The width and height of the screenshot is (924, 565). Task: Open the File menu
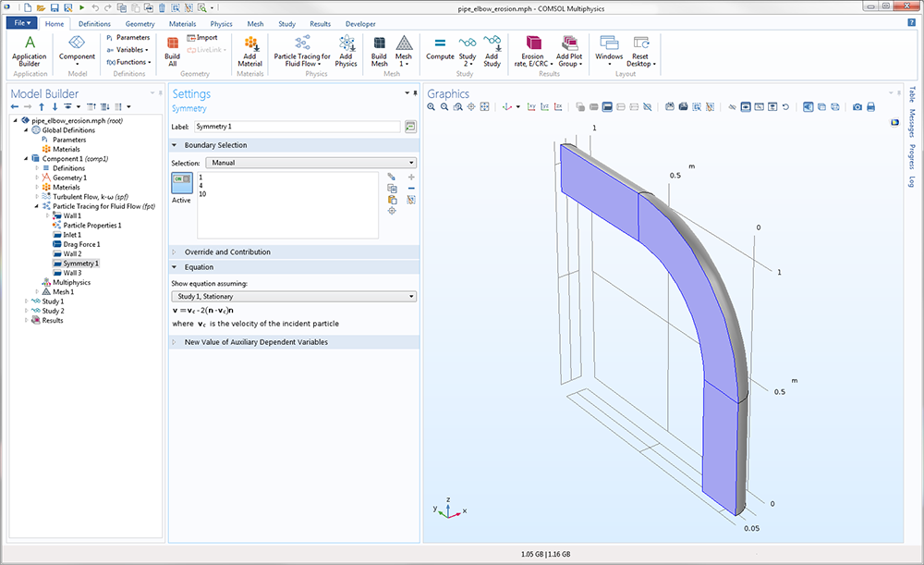[x=21, y=23]
